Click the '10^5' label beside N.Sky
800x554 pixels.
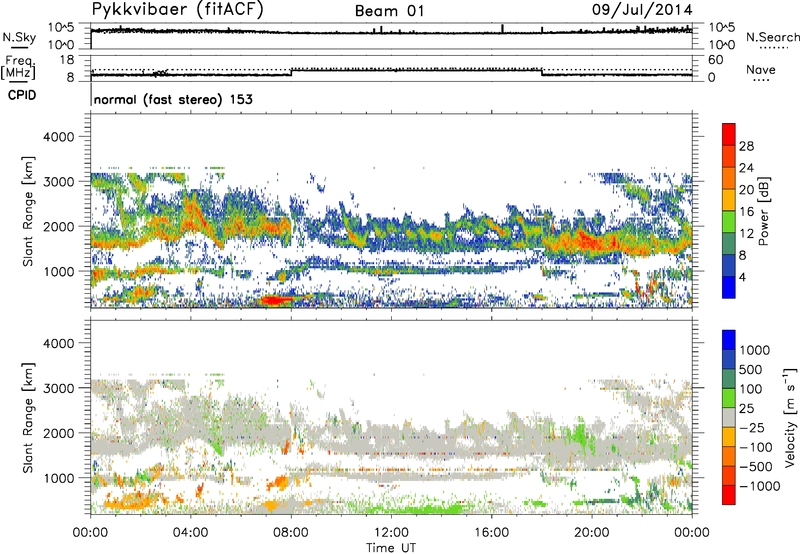tap(61, 28)
